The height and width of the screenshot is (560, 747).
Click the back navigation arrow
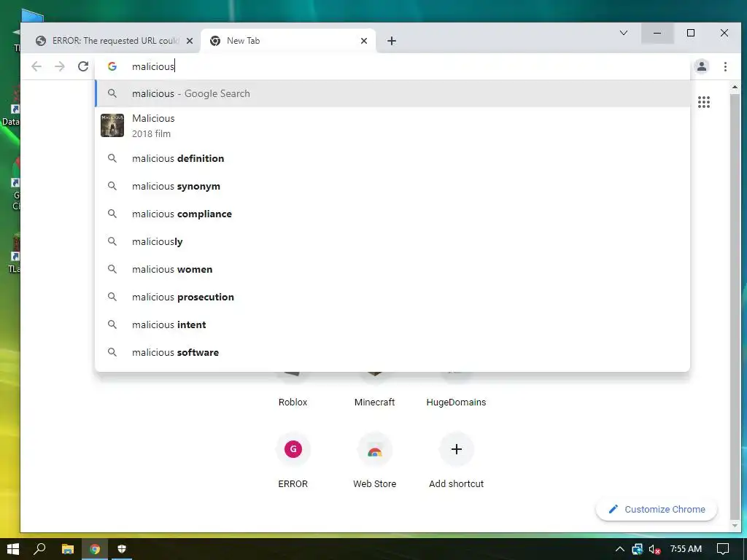pyautogui.click(x=36, y=66)
